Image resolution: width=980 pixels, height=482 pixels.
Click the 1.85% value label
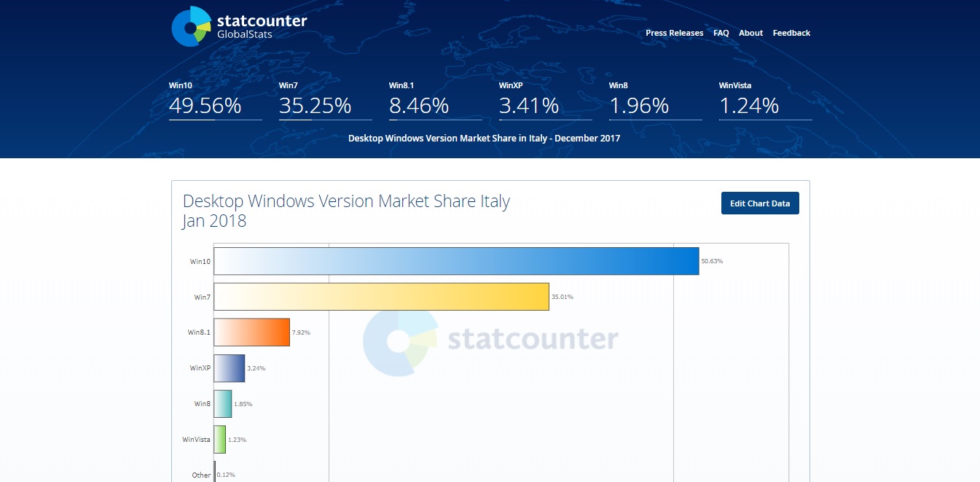[243, 404]
